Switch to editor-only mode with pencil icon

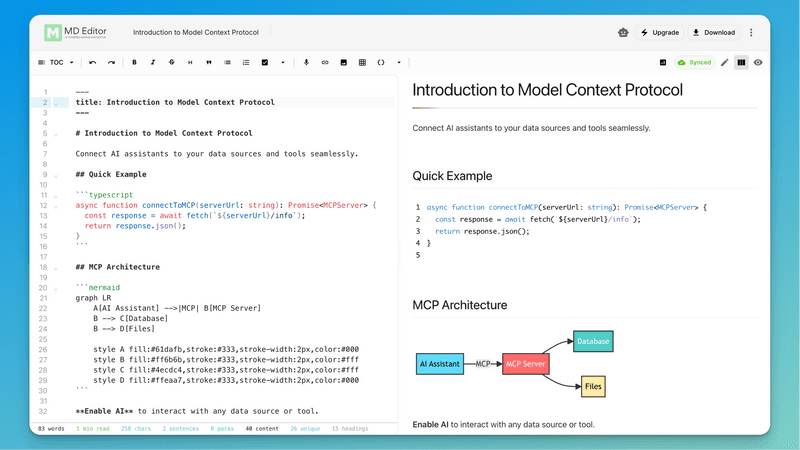pos(724,62)
